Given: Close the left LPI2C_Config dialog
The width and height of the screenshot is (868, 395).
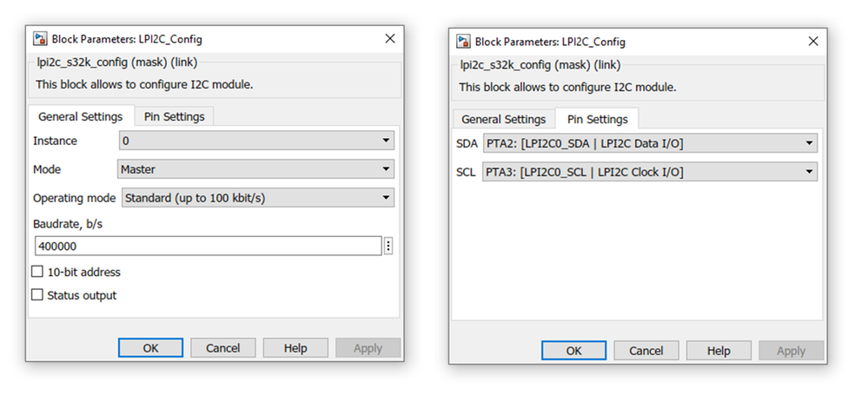Looking at the screenshot, I should click(x=390, y=39).
